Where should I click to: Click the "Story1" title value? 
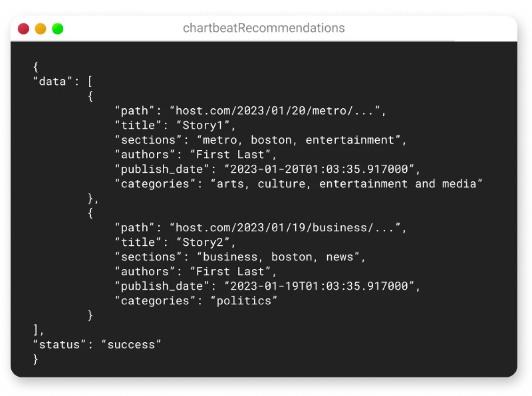point(203,125)
